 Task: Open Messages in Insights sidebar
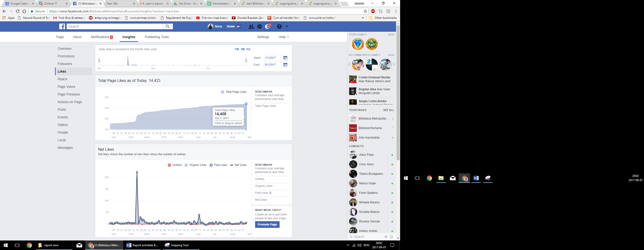point(65,148)
